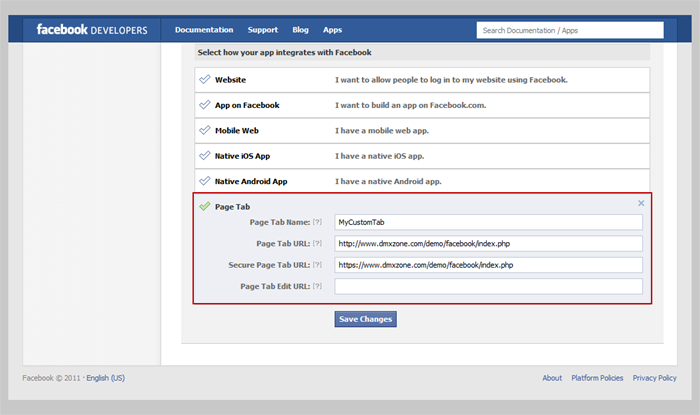Expand the App on Facebook row
This screenshot has height=415, width=700.
422,105
